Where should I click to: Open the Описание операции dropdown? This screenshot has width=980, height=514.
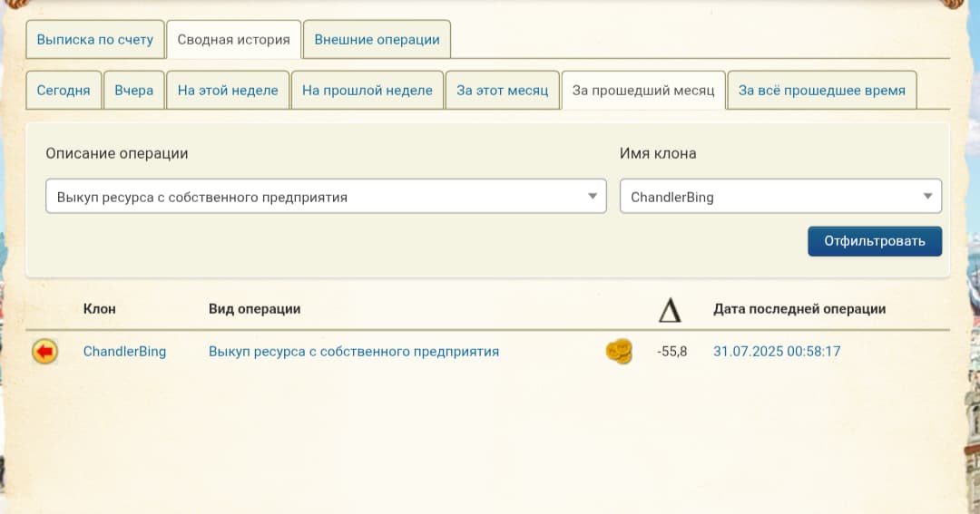326,197
